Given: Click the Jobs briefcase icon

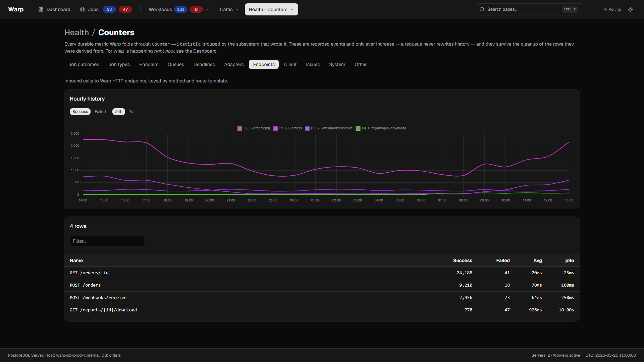Looking at the screenshot, I should (x=83, y=9).
